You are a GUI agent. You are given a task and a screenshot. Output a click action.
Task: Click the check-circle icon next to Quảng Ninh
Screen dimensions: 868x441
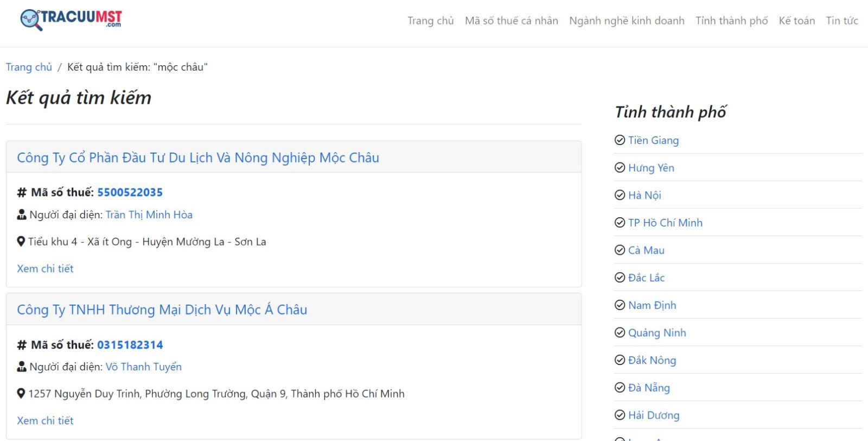pos(620,332)
